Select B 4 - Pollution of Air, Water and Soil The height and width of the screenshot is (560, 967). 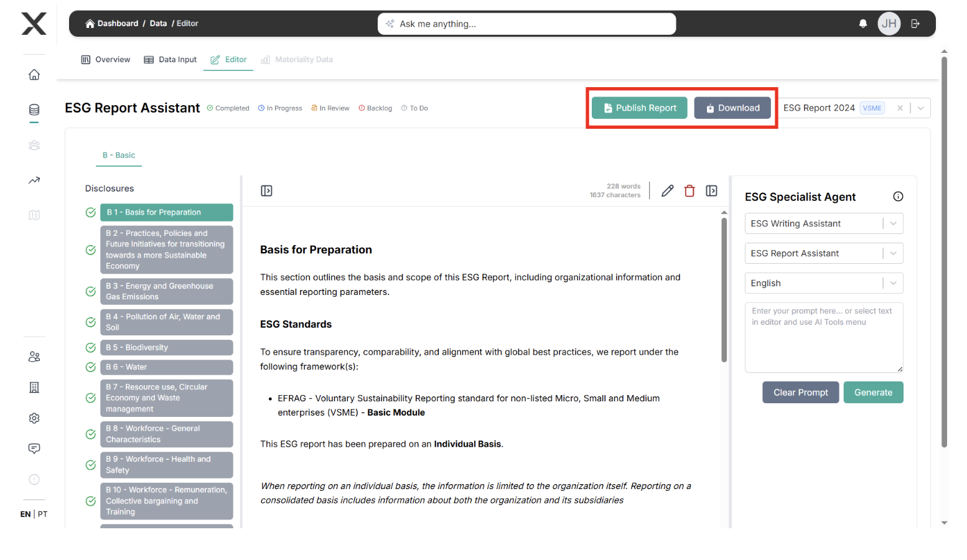coord(167,322)
